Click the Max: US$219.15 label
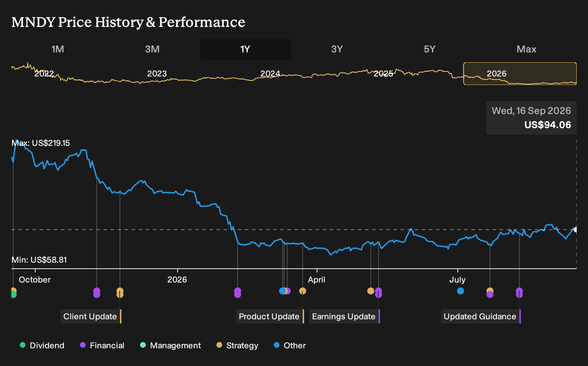The height and width of the screenshot is (366, 588). coord(41,143)
